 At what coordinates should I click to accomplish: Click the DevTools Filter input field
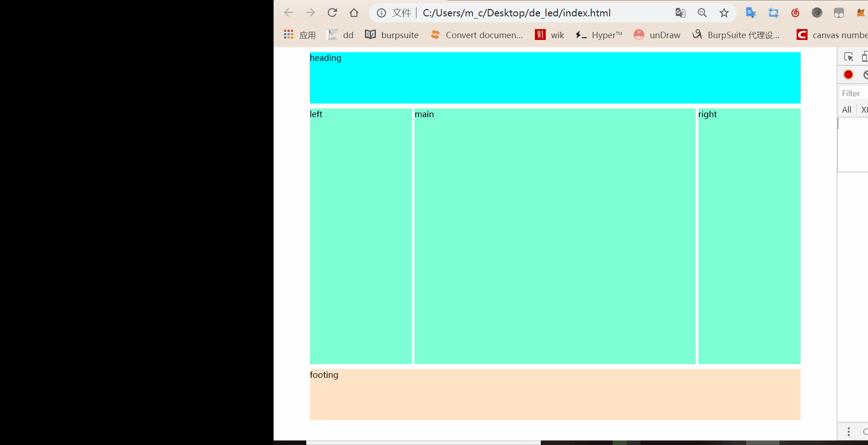coord(854,94)
